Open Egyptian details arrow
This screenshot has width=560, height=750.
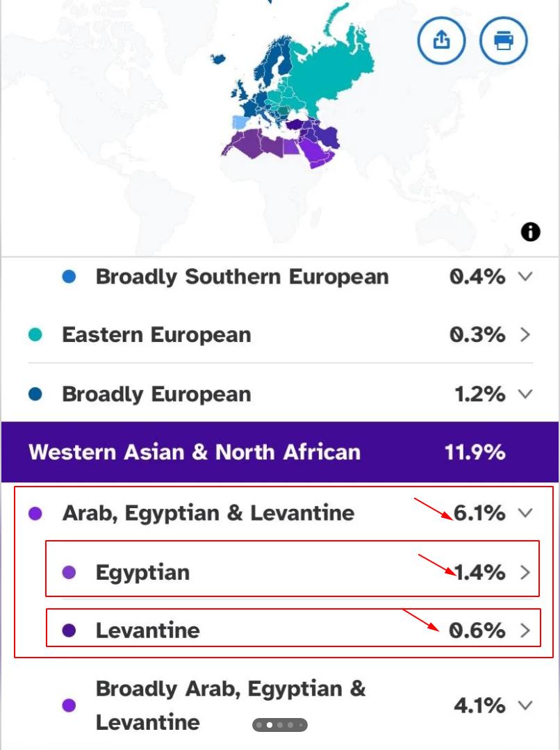[525, 573]
